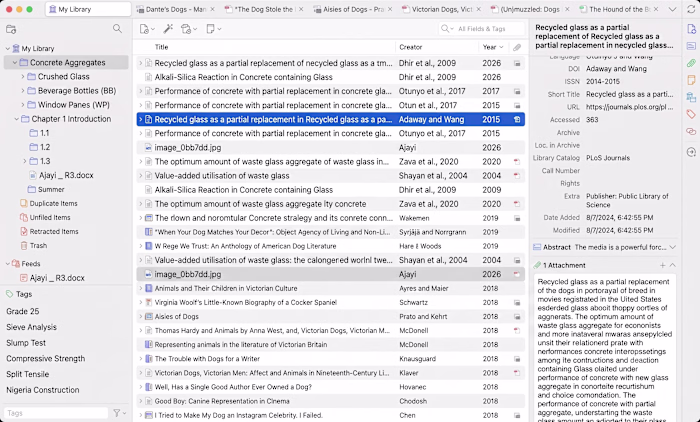Switch to the Aisles of Dogs tab
The height and width of the screenshot is (422, 700).
pyautogui.click(x=353, y=9)
